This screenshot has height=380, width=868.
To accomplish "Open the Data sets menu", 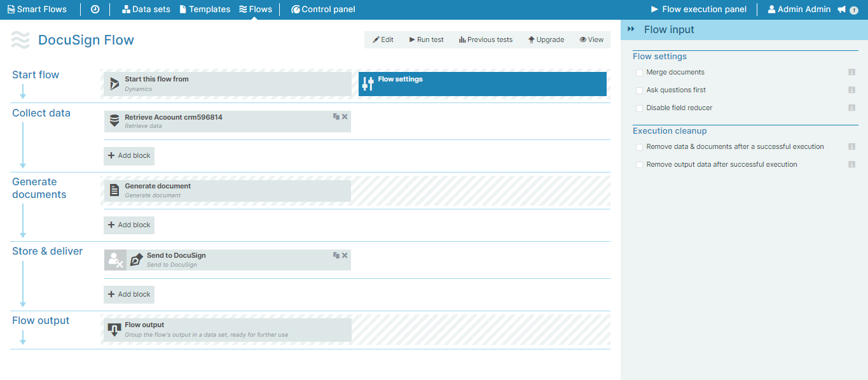I will click(x=146, y=10).
